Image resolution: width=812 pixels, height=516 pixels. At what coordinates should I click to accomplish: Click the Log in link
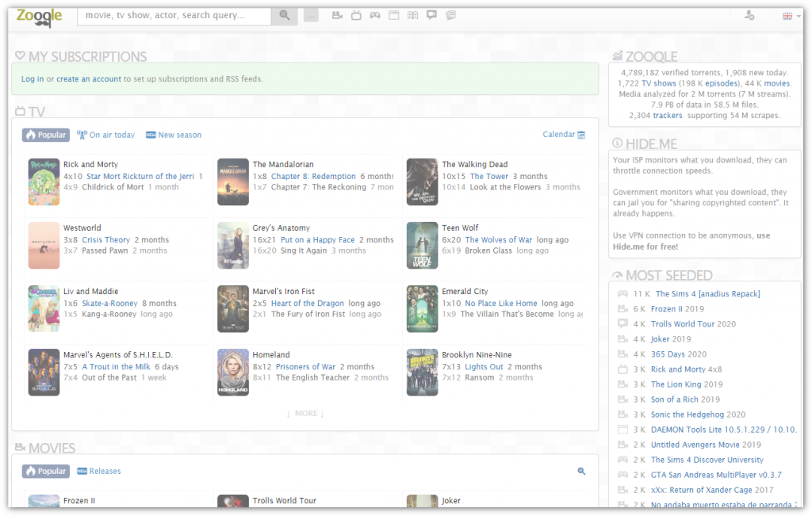tap(33, 79)
